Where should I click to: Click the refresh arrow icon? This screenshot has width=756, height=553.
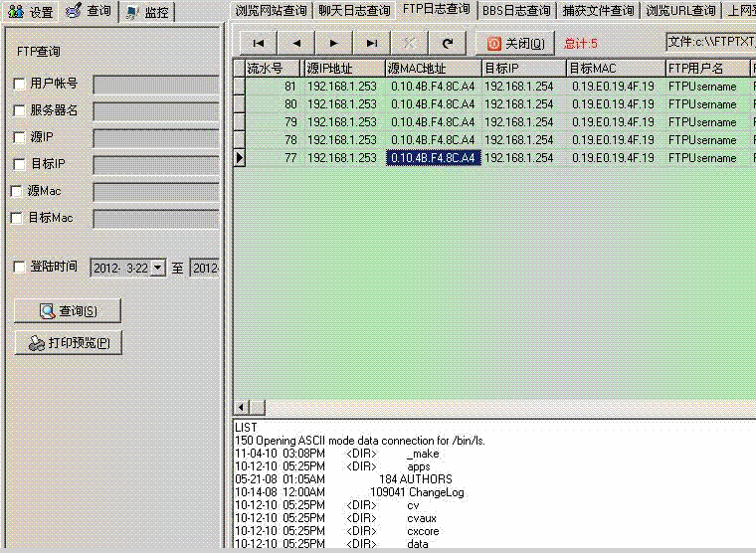click(x=448, y=43)
